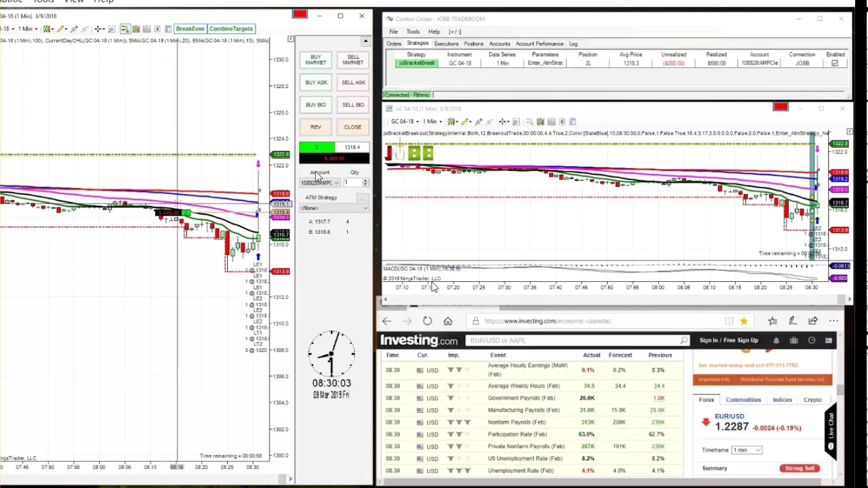Reload the Investing.com page

(x=427, y=321)
